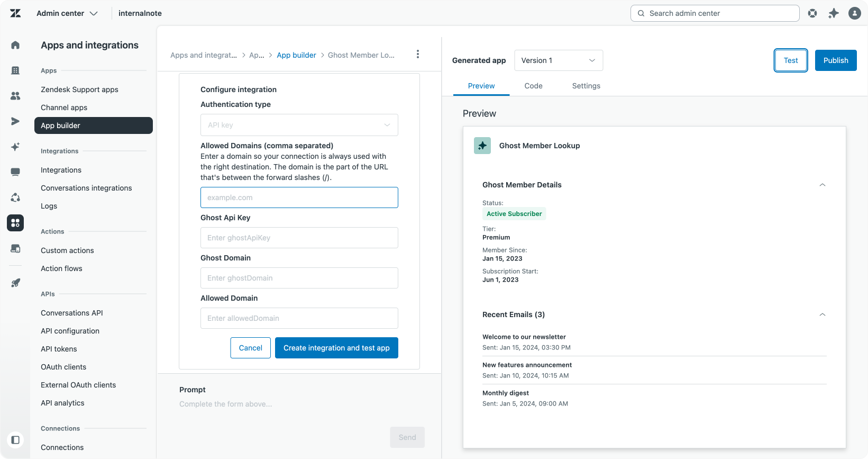Open the Admin center dropdown

point(67,13)
